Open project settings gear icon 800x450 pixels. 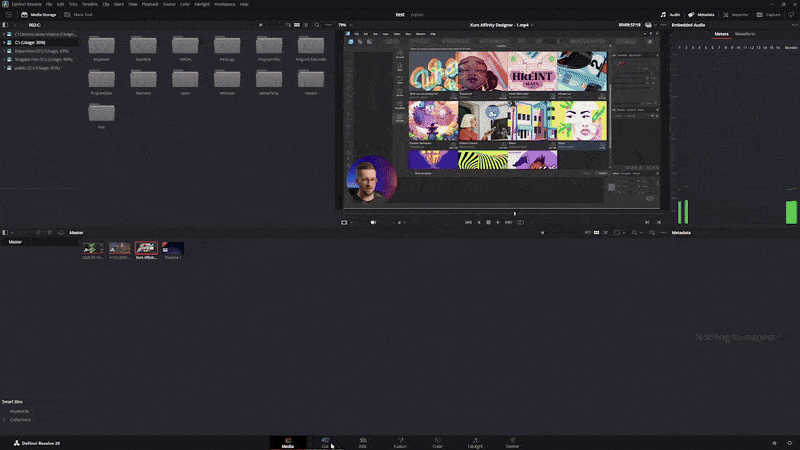pyautogui.click(x=789, y=443)
